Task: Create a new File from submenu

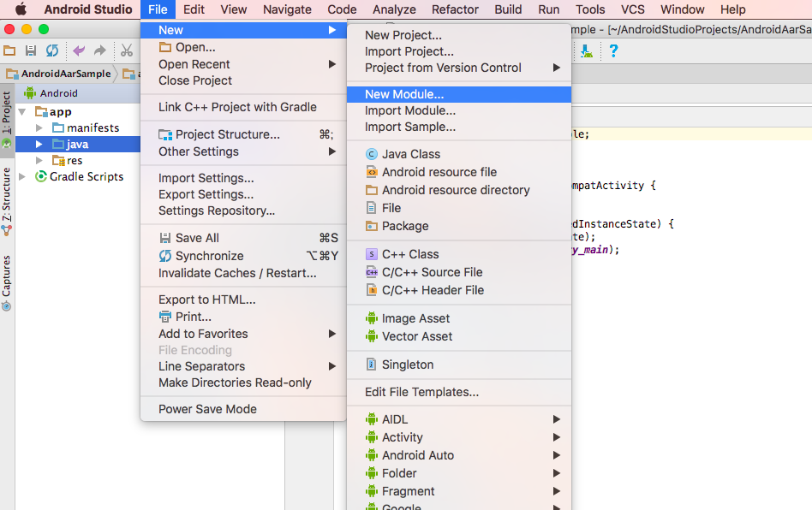Action: (x=459, y=208)
